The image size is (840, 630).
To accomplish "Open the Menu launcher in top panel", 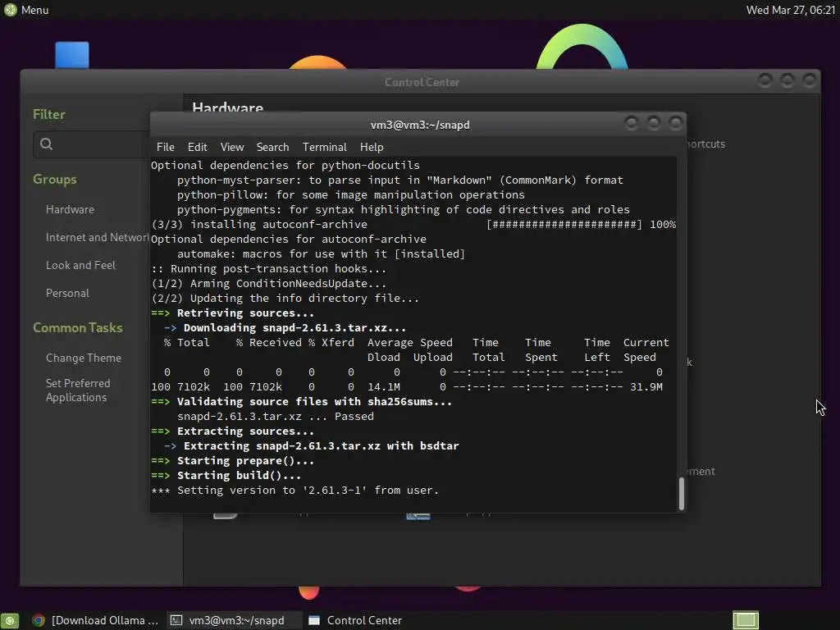I will click(x=25, y=10).
